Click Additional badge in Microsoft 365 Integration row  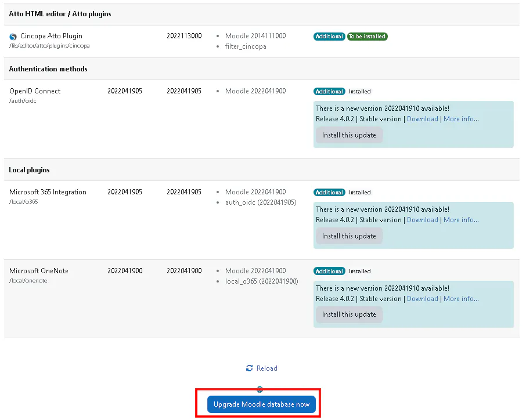(x=329, y=193)
